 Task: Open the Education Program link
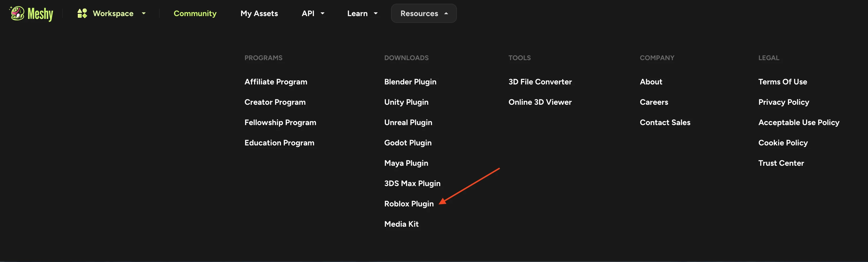click(279, 143)
